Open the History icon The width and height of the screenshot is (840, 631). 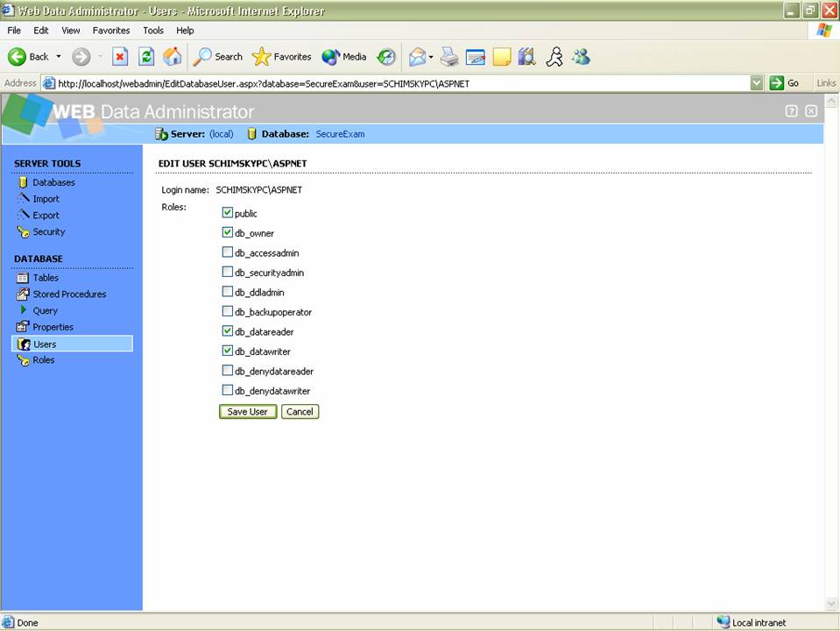(386, 56)
